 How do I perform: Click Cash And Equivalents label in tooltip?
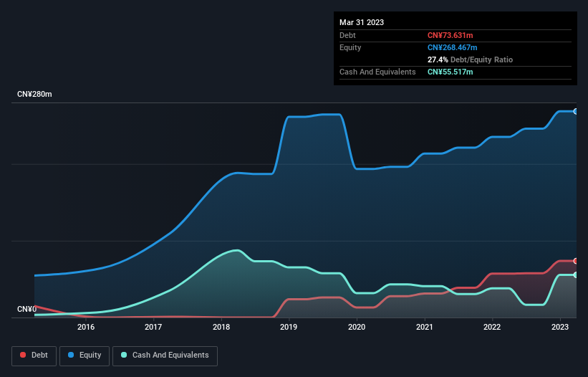(x=377, y=72)
